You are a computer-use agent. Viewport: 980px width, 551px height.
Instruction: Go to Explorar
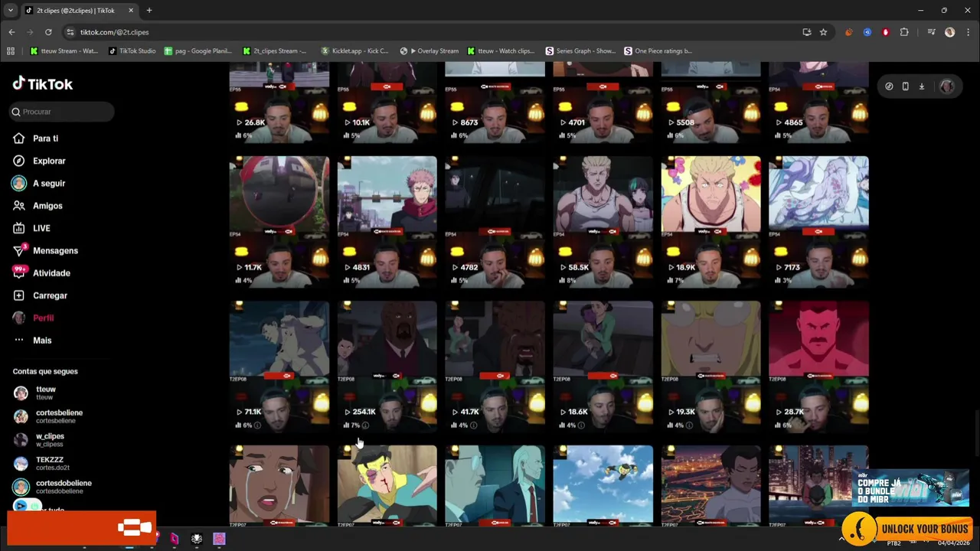point(39,161)
